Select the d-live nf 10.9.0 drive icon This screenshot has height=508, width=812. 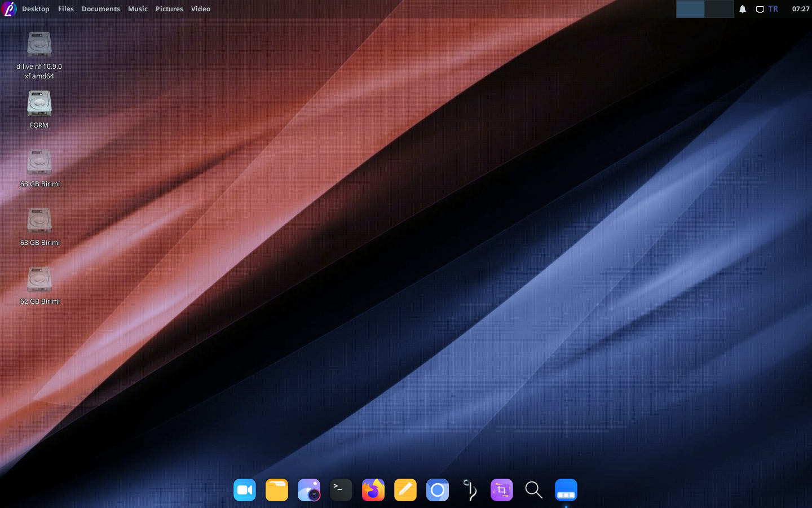point(39,45)
